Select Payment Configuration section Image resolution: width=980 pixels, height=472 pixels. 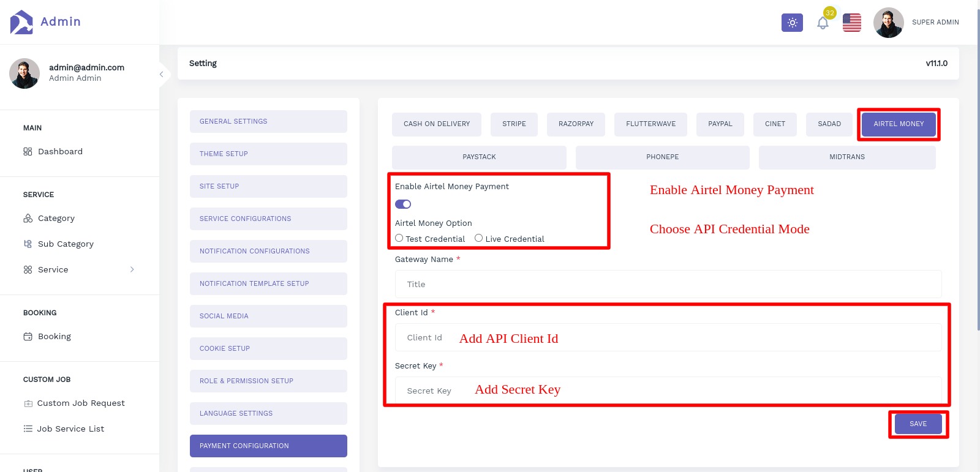coord(268,446)
